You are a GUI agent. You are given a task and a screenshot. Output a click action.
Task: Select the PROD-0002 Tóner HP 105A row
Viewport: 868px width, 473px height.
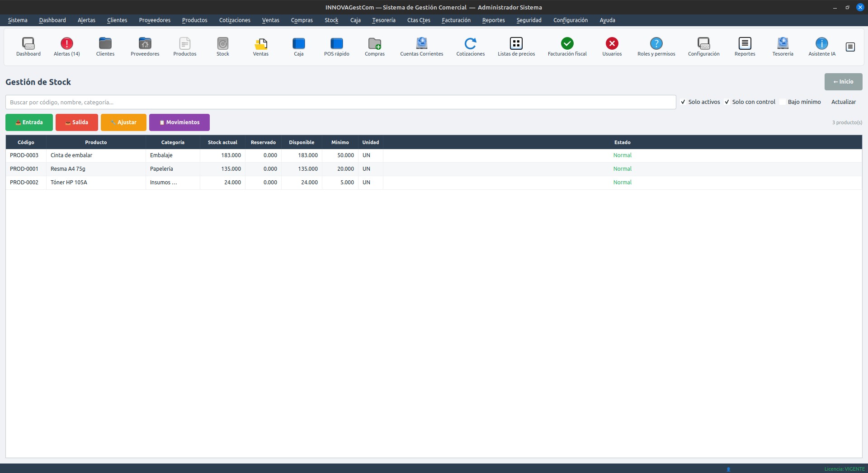click(x=181, y=182)
